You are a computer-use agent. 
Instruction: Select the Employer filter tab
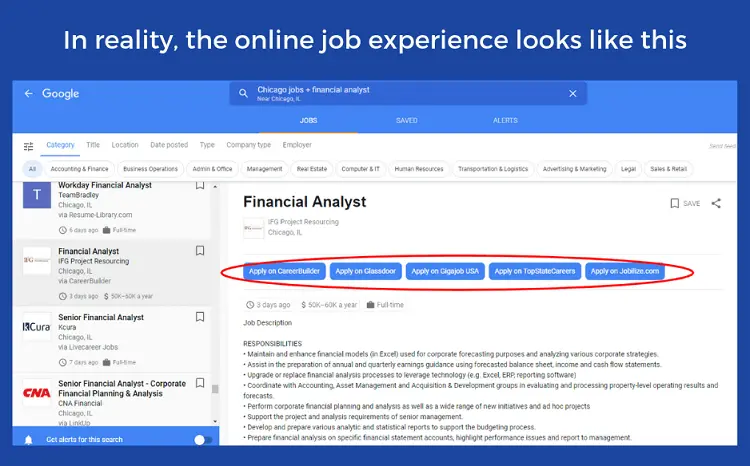click(x=297, y=145)
